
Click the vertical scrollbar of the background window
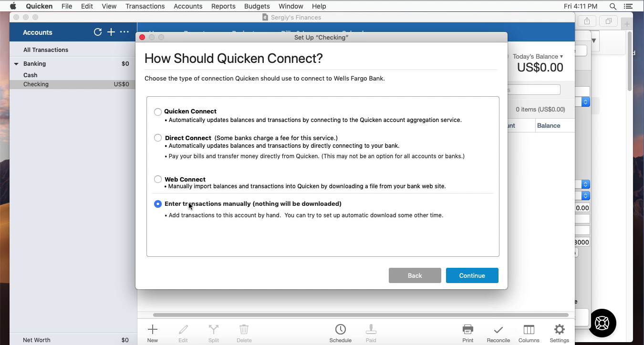(x=630, y=61)
